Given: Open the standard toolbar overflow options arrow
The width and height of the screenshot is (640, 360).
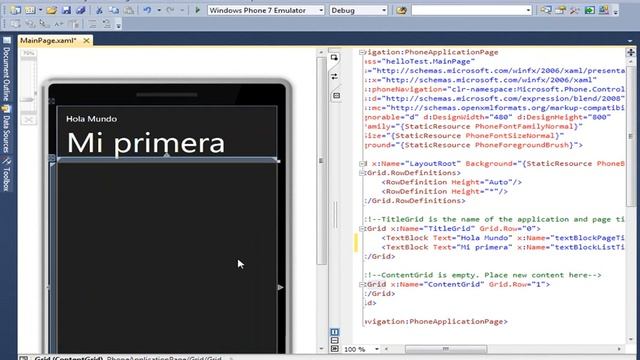Looking at the screenshot, I should click(x=616, y=11).
